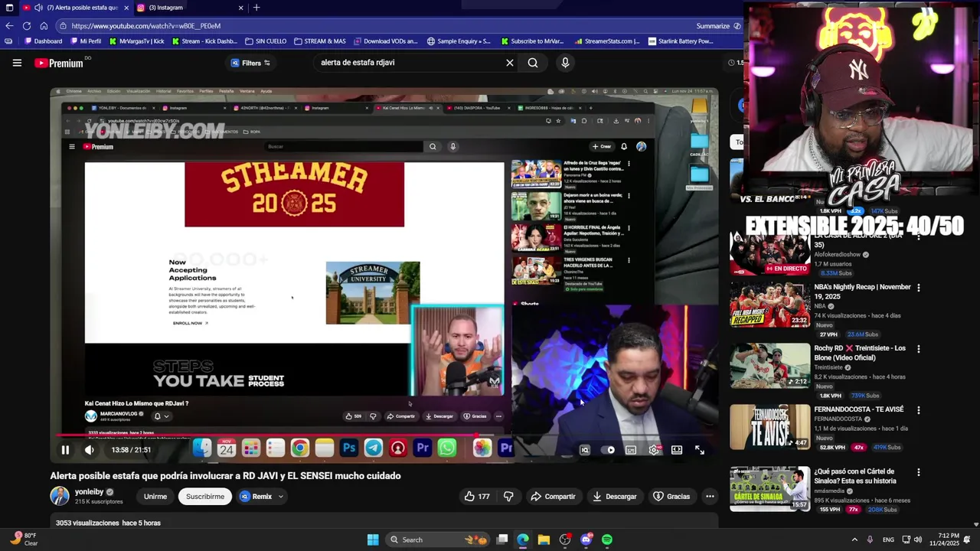The height and width of the screenshot is (551, 980).
Task: Click the Suscribirme button
Action: point(205,497)
